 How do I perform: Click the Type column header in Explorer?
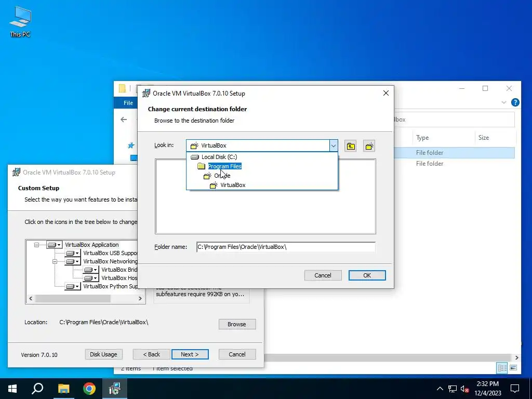(x=422, y=137)
